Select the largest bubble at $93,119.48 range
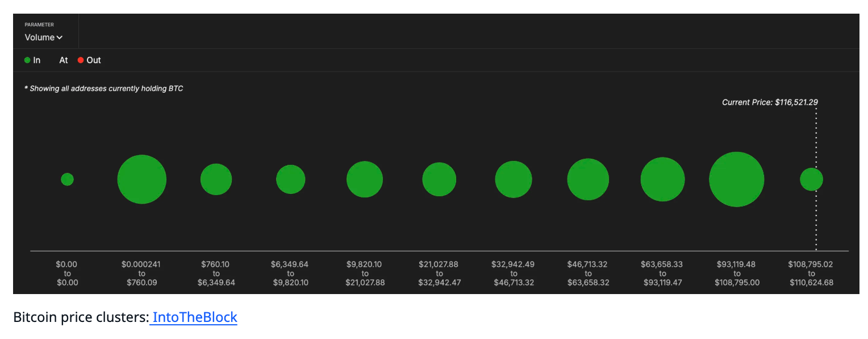The image size is (868, 339). (737, 179)
